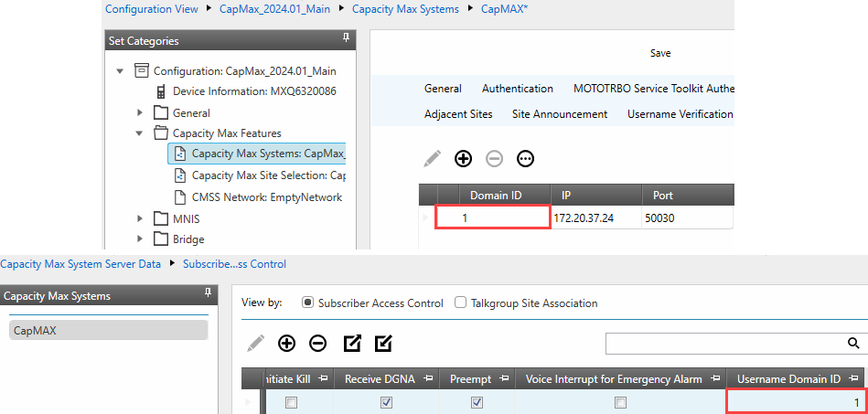The image size is (868, 414).
Task: Click the search magnifier icon
Action: [x=853, y=343]
